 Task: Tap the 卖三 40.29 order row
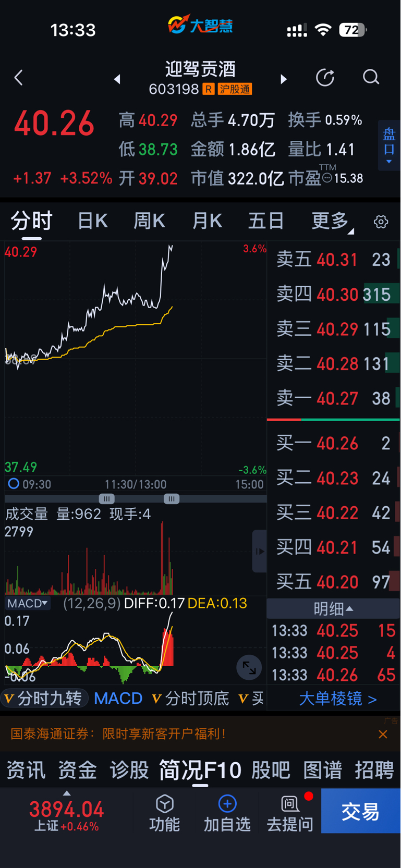(333, 329)
